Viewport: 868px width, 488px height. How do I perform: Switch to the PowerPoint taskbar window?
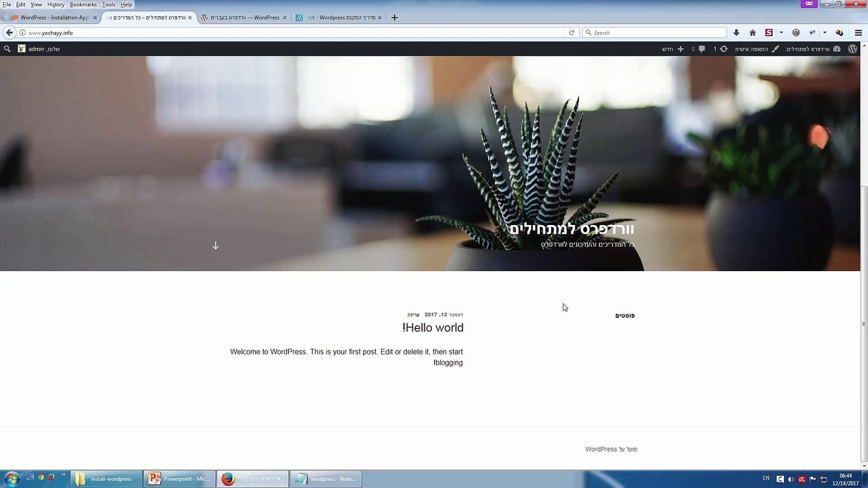(x=180, y=479)
